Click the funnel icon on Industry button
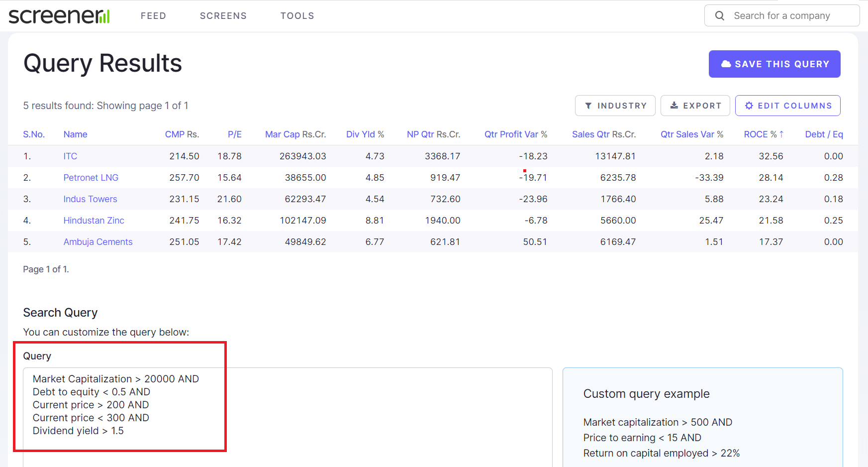 click(588, 106)
